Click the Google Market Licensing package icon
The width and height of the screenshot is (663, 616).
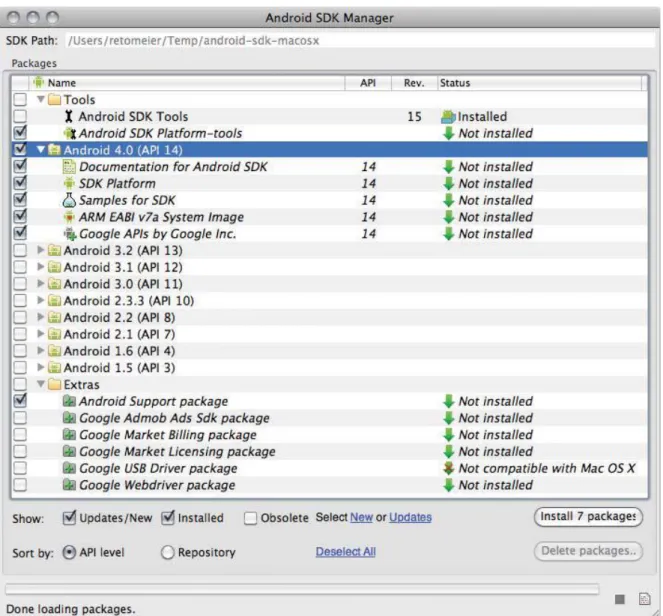pyautogui.click(x=69, y=451)
